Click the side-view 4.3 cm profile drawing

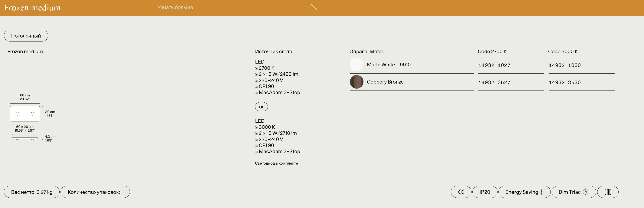25,138
